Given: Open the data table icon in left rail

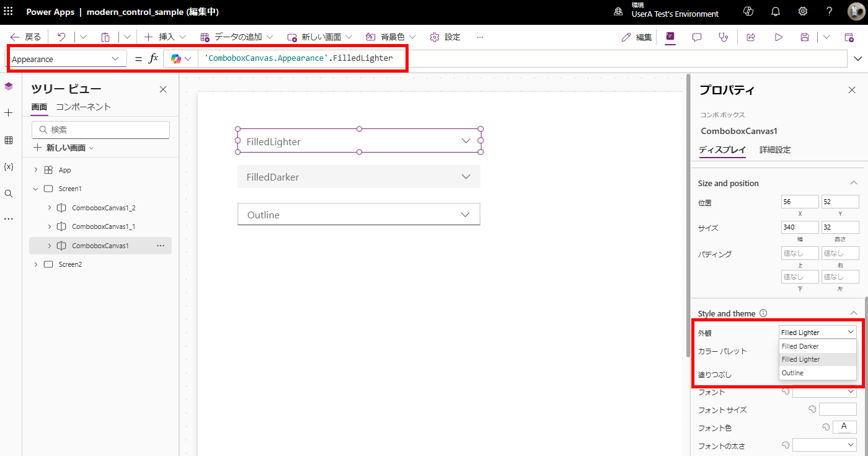Looking at the screenshot, I should 9,140.
